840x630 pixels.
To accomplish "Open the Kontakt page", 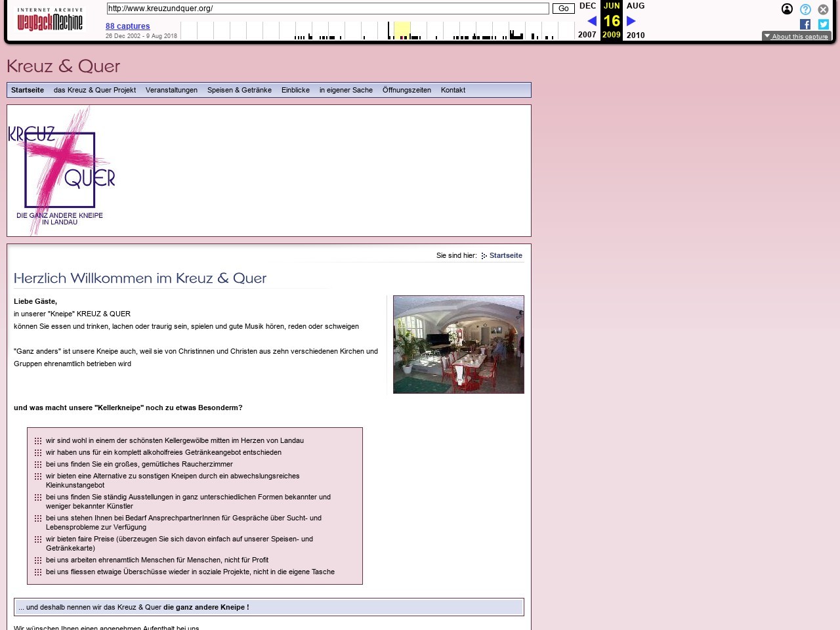I will tap(453, 90).
